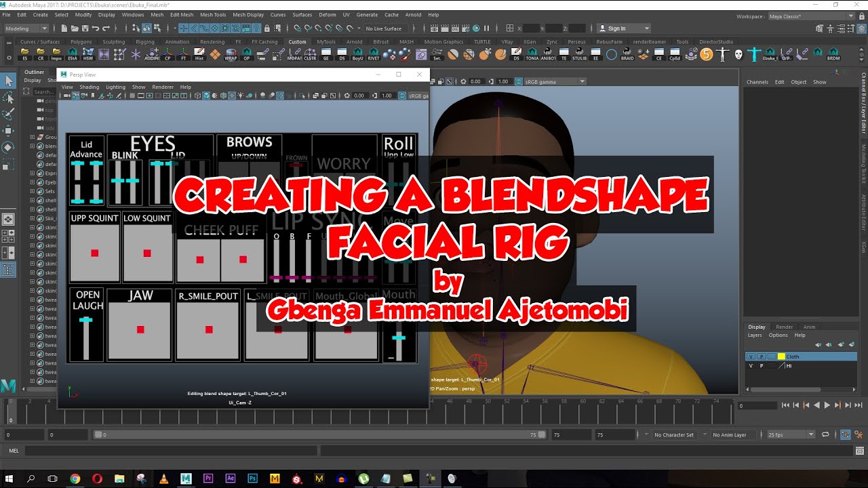Expand the topmost Outliner group node
The height and width of the screenshot is (488, 868).
(32, 137)
